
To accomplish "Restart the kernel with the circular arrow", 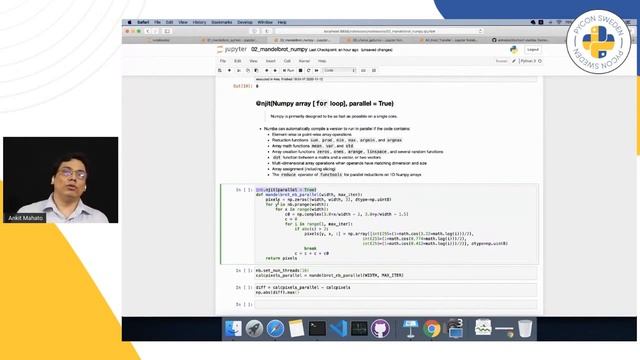I will pyautogui.click(x=309, y=71).
